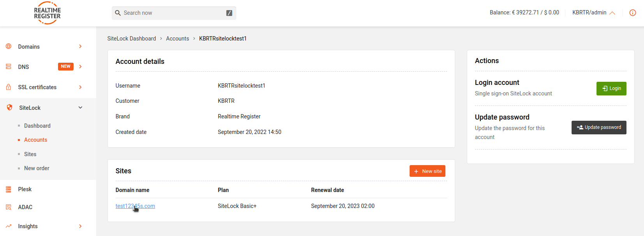Open the ADAC menu item
644x236 pixels.
pyautogui.click(x=25, y=207)
